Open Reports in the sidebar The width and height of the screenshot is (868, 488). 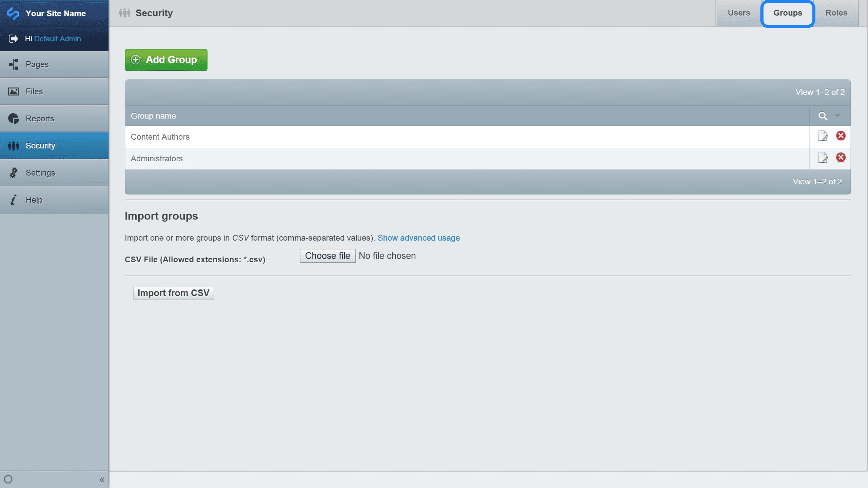[x=40, y=119]
